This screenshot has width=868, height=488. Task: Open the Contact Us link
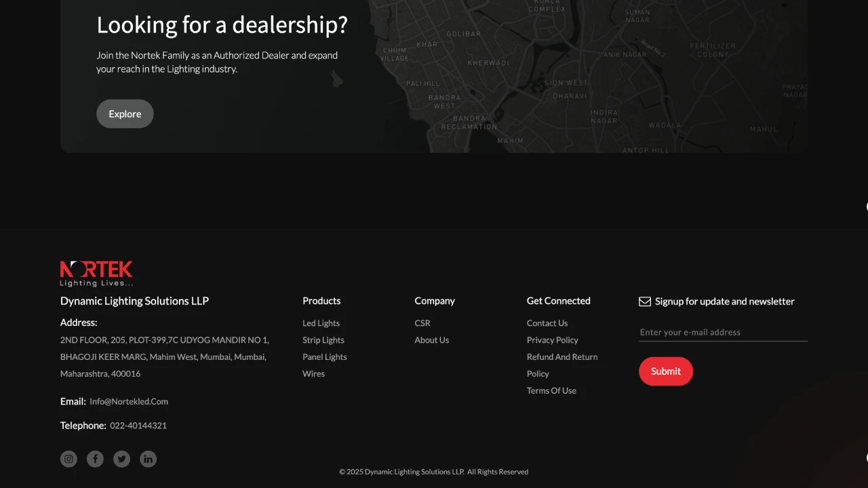547,323
